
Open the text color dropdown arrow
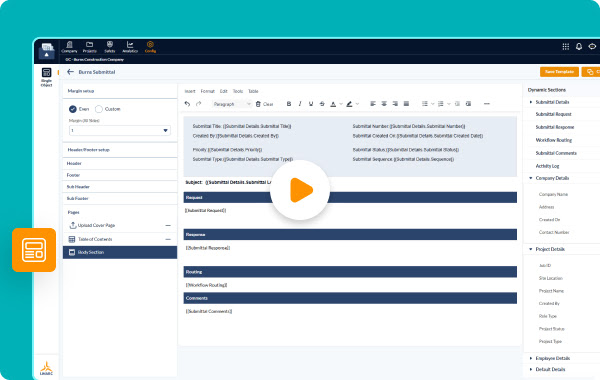[341, 104]
